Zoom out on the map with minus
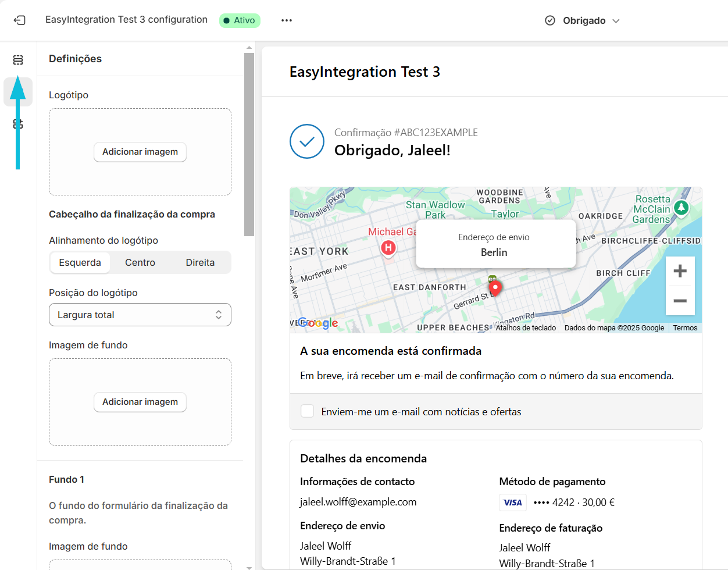Image resolution: width=728 pixels, height=570 pixels. click(x=680, y=301)
